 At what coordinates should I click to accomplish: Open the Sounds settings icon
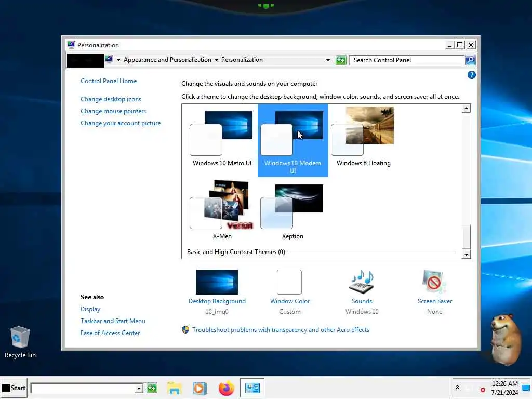click(x=362, y=282)
